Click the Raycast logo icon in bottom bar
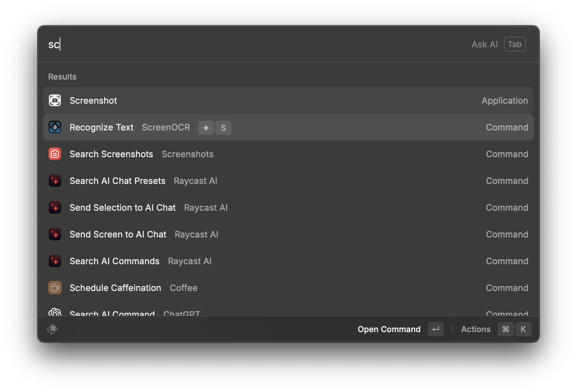This screenshot has width=577, height=392. (52, 329)
